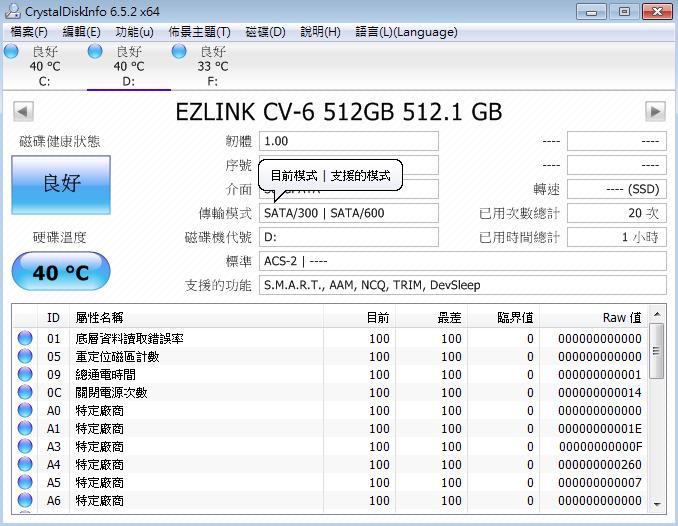Click the ID column header
Viewport: 678px width, 526px height.
pyautogui.click(x=54, y=318)
